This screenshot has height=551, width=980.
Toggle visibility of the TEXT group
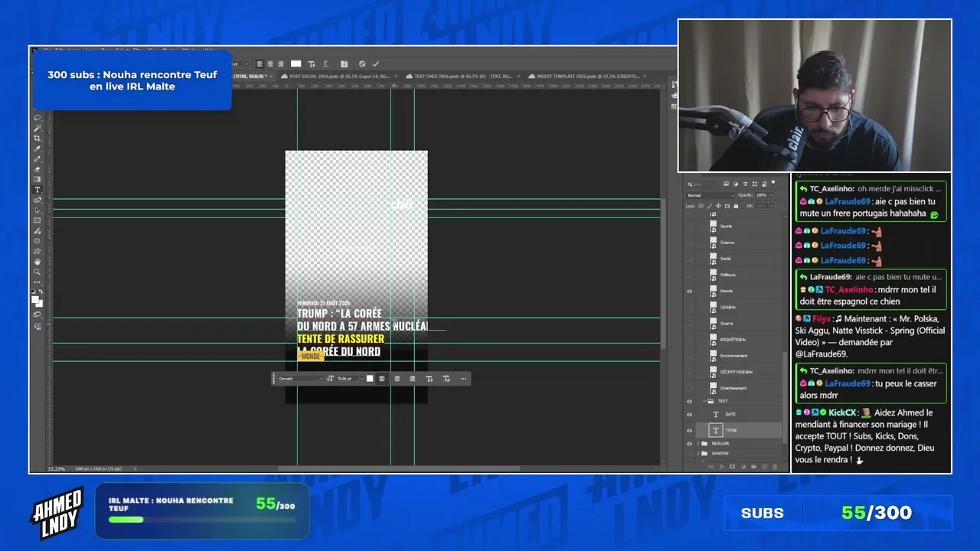(690, 401)
